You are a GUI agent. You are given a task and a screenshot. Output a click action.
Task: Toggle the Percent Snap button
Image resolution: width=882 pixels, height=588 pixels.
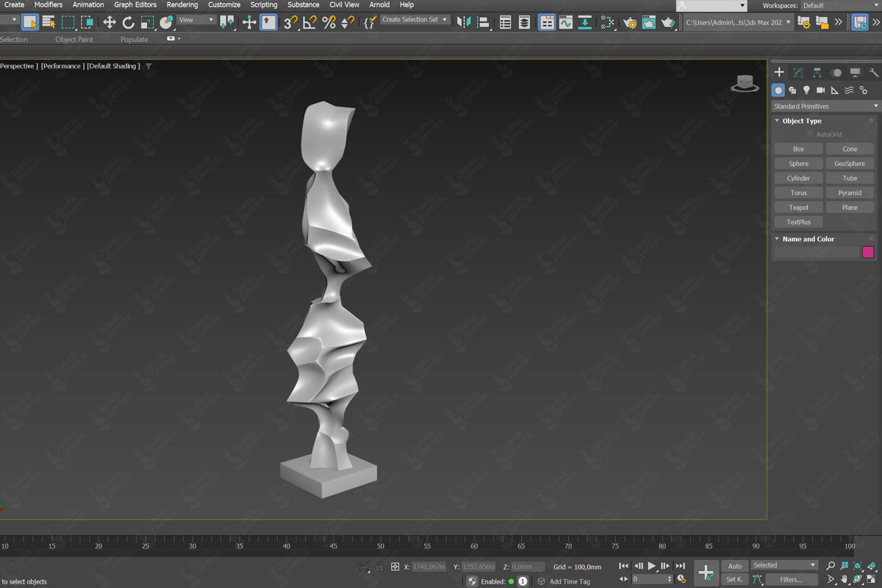coord(329,22)
